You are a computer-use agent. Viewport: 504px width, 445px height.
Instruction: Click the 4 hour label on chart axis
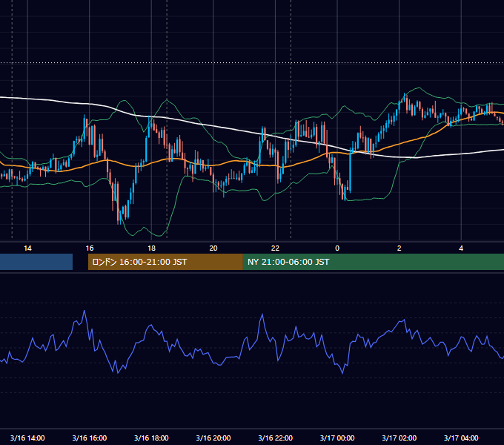click(461, 248)
